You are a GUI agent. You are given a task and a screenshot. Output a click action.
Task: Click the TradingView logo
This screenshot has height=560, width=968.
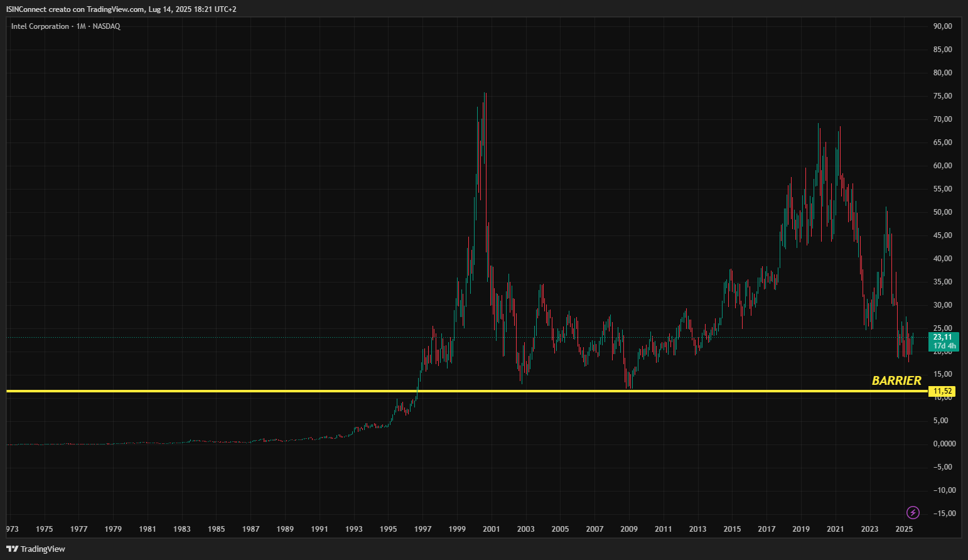36,549
